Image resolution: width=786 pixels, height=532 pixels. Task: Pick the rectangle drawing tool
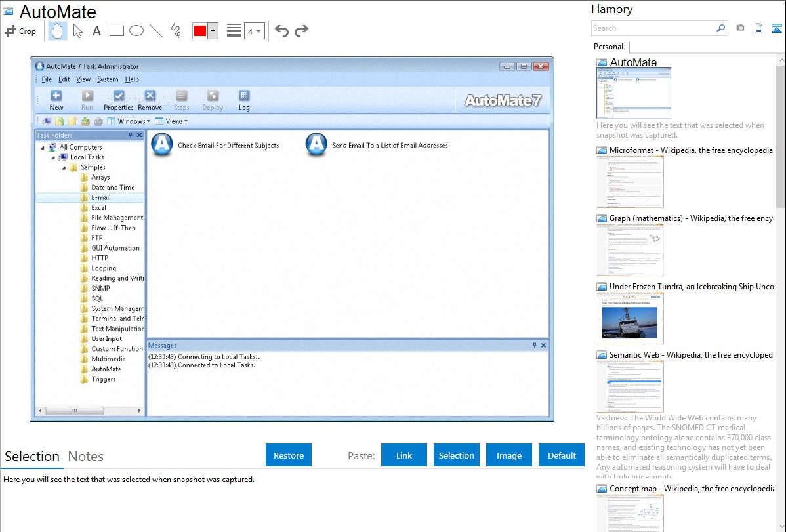tap(116, 31)
